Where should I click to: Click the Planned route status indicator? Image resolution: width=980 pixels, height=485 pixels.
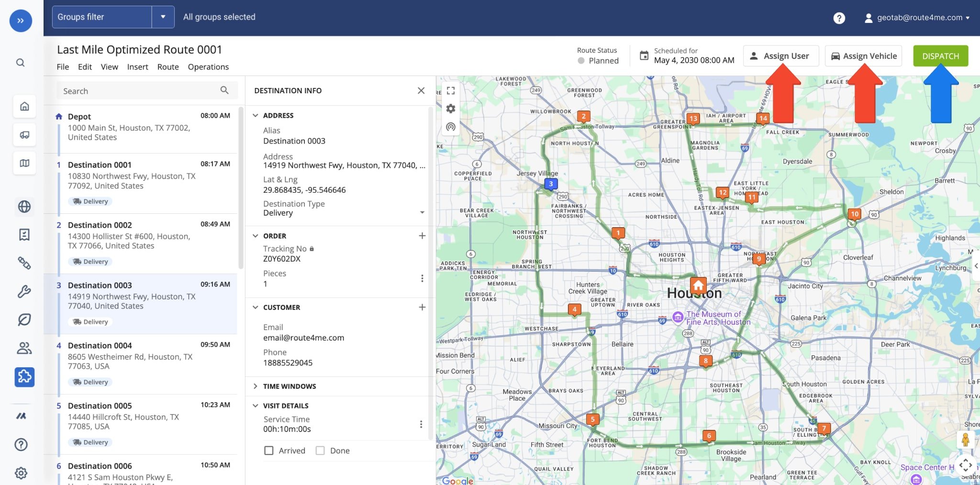click(598, 61)
